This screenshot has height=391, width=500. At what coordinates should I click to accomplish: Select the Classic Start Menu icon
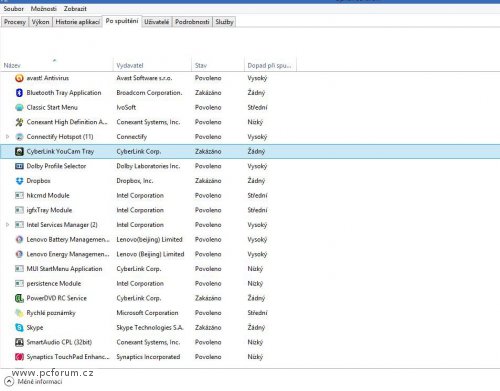[19, 108]
